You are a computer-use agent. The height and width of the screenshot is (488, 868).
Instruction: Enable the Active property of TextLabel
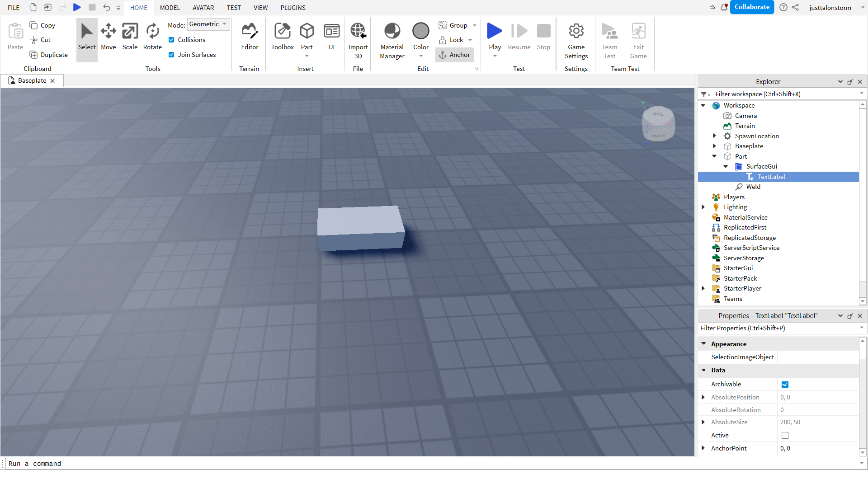pos(785,435)
